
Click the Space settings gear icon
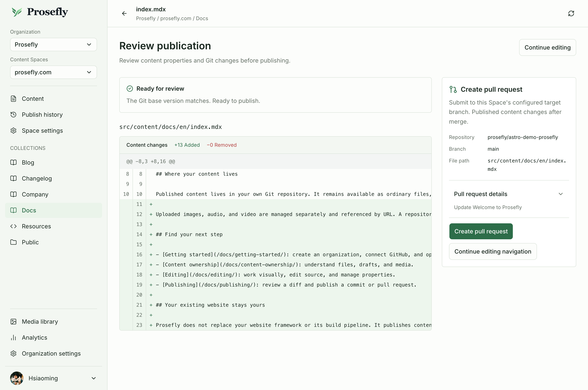[x=13, y=131]
